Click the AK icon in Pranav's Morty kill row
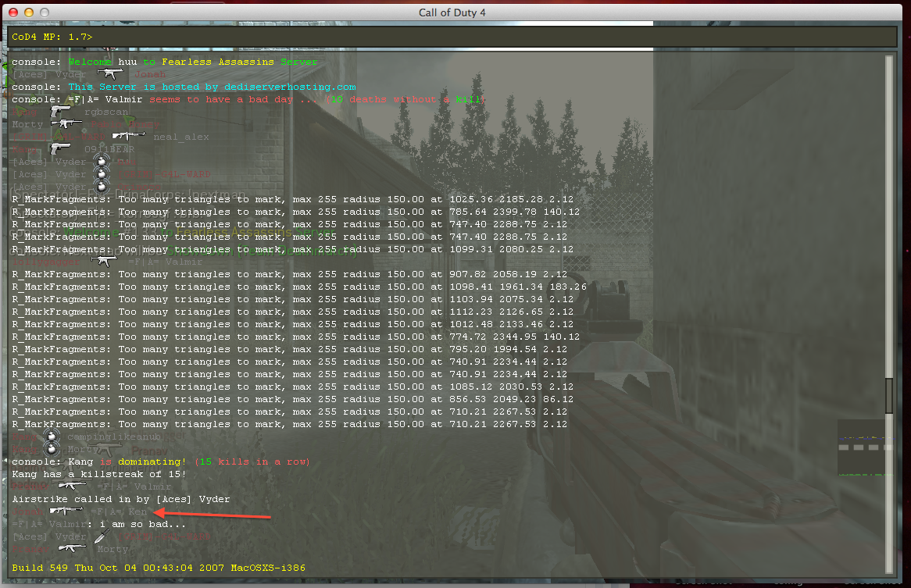The width and height of the screenshot is (911, 588). (x=72, y=548)
